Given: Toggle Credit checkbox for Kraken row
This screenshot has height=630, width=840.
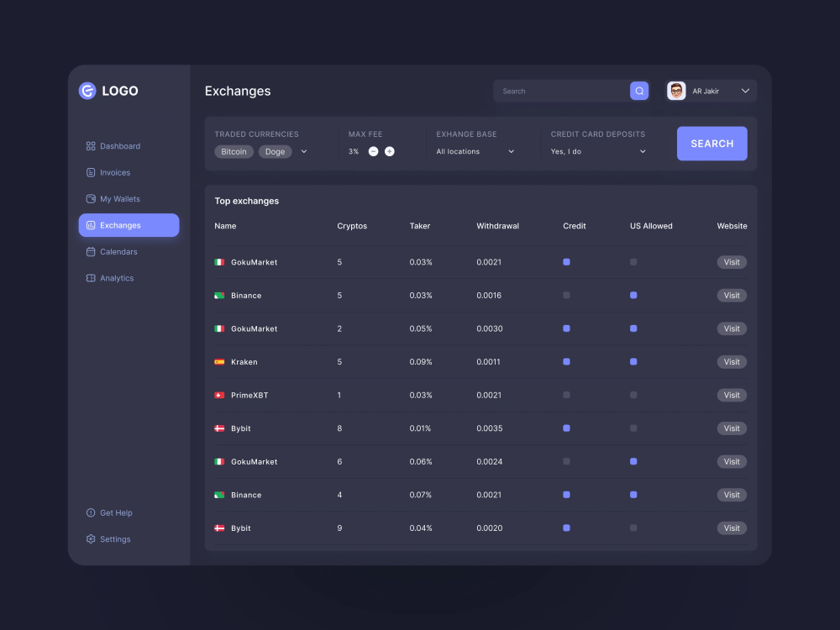Looking at the screenshot, I should click(566, 362).
